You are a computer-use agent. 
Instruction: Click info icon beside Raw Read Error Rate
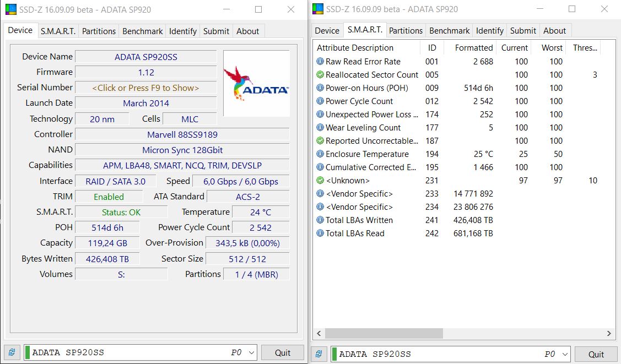pos(320,61)
